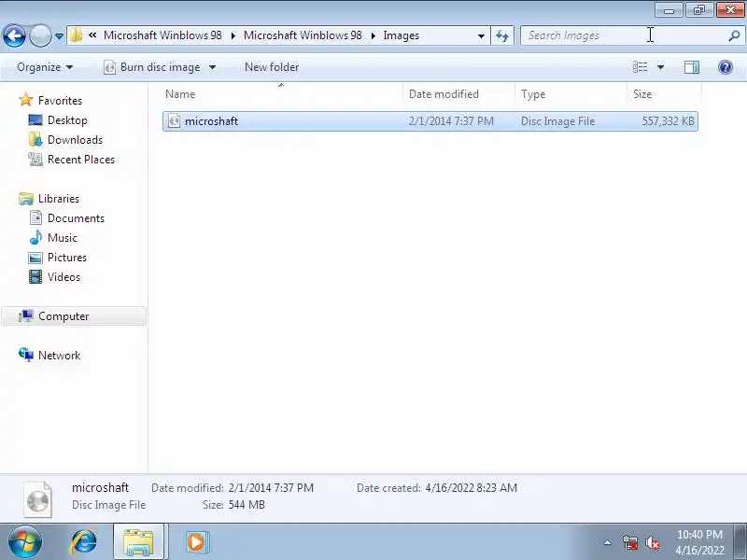This screenshot has height=560, width=747.
Task: Change view with the view icon
Action: click(x=640, y=67)
